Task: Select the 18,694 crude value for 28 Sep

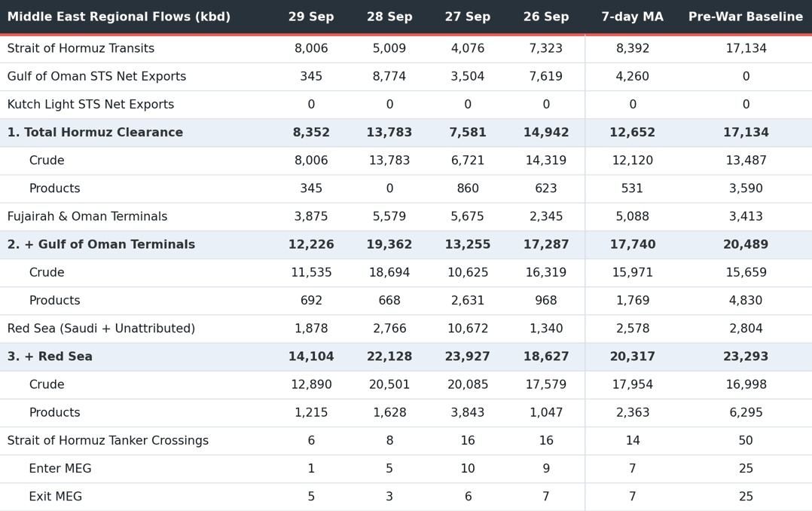Action: click(x=389, y=272)
